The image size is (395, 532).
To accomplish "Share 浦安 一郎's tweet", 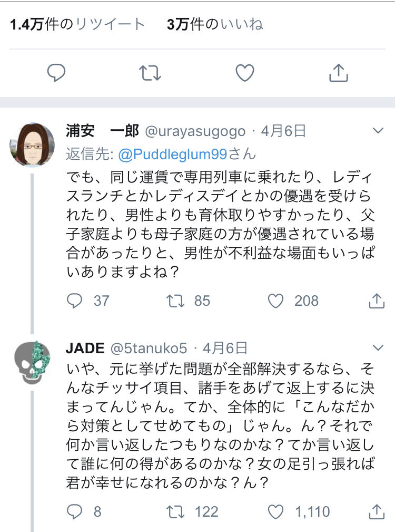I will [x=376, y=301].
